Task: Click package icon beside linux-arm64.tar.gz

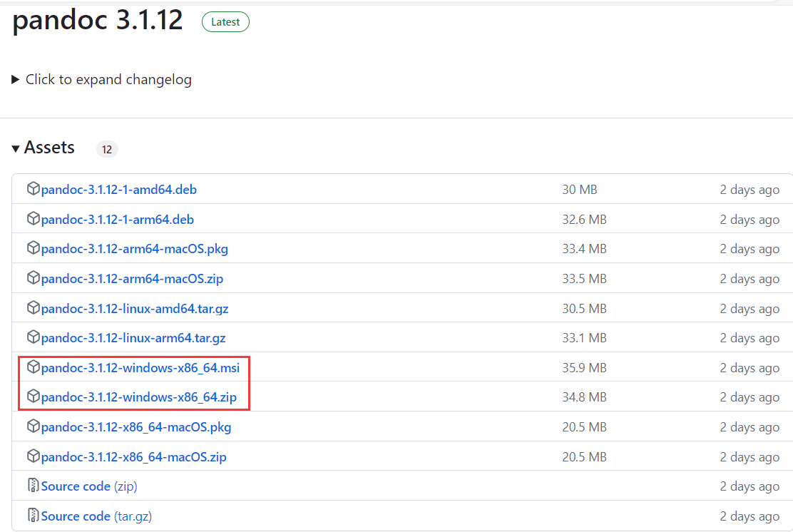Action: click(34, 337)
